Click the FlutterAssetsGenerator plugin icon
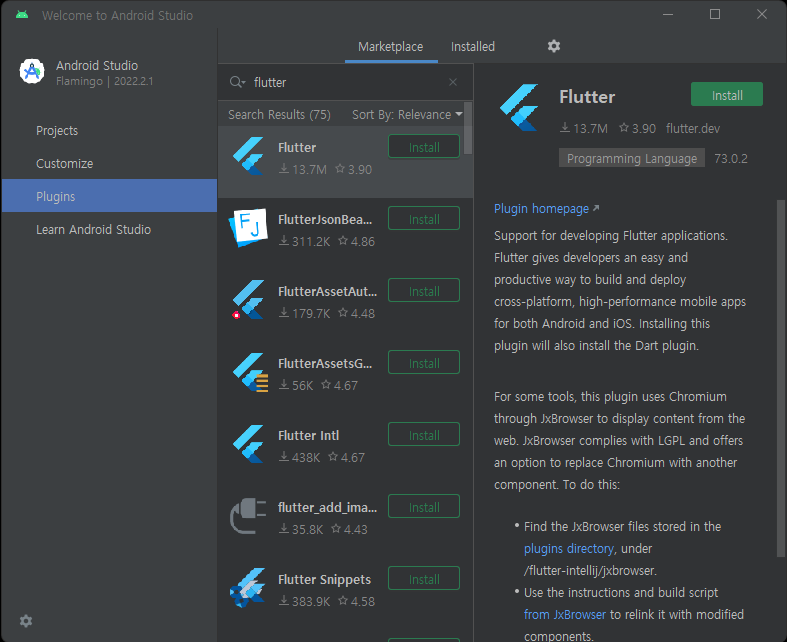This screenshot has width=787, height=642. click(250, 372)
